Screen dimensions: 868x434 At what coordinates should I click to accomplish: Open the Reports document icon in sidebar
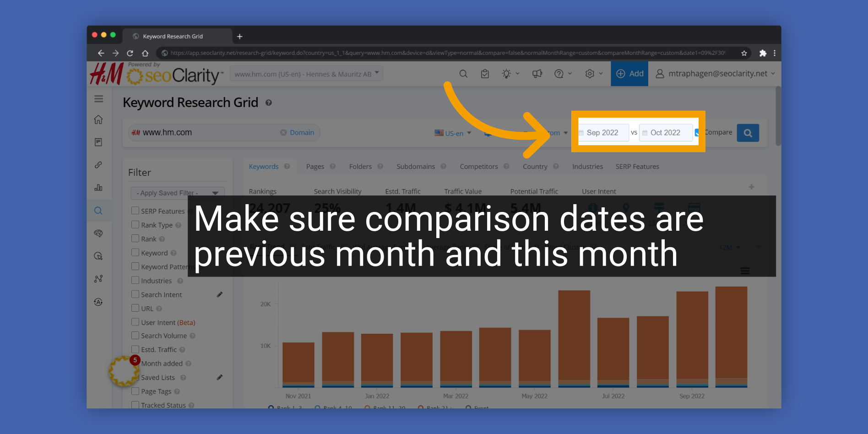coord(98,142)
